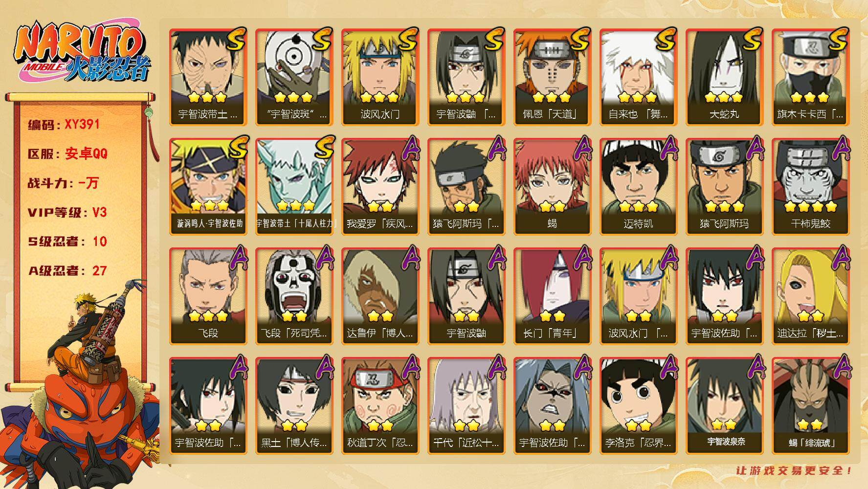Viewport: 868px width, 489px height.
Task: Click the star rating on 自来也 card
Action: point(637,97)
